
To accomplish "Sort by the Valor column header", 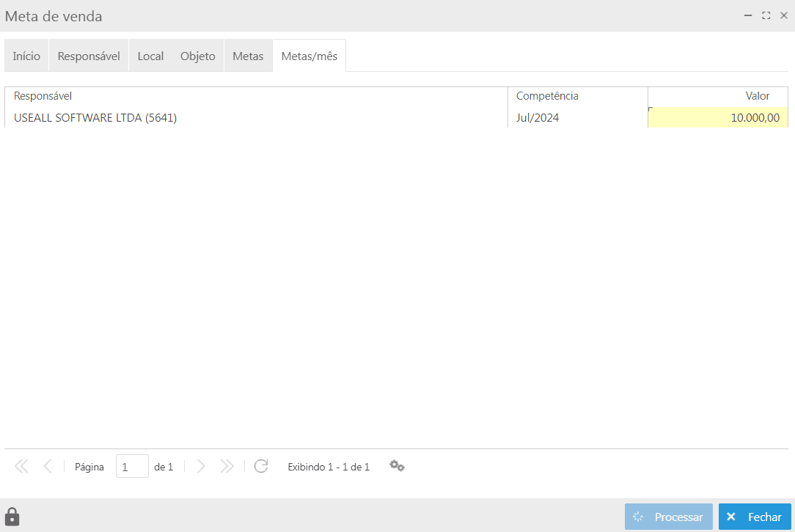I will point(718,96).
